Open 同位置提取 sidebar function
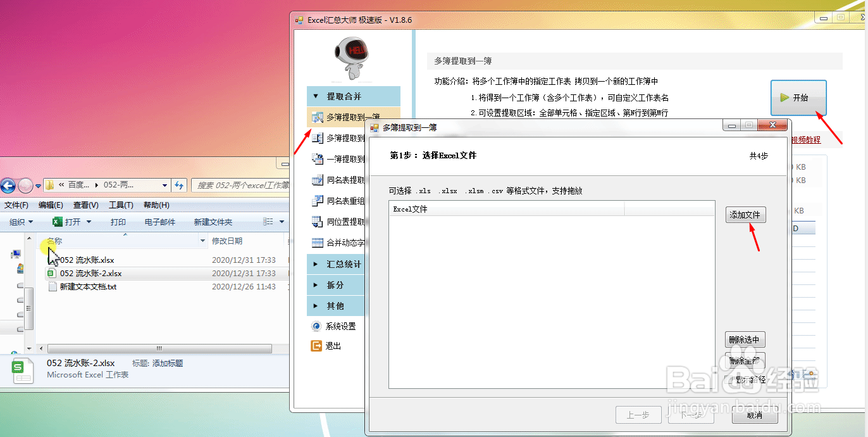 click(x=338, y=222)
